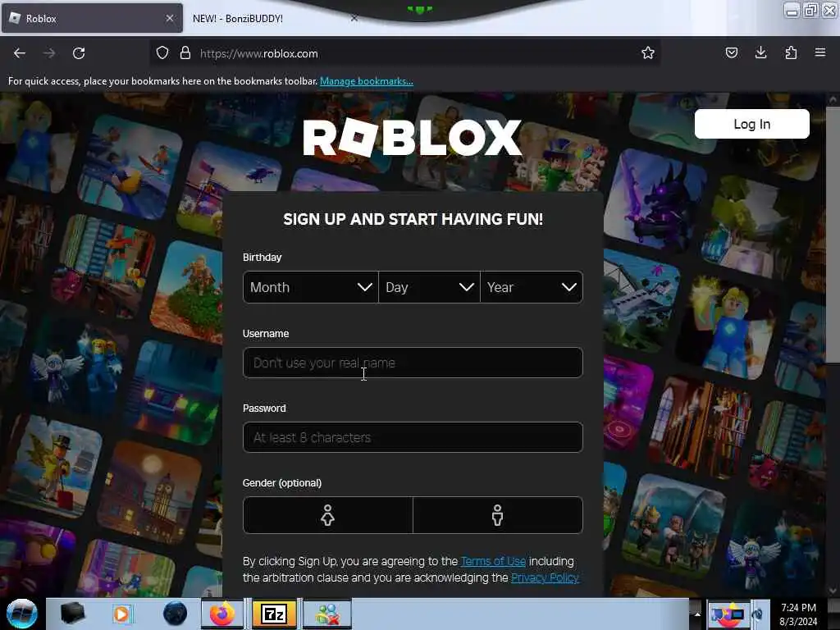
Task: Open the Manage bookmarks link
Action: coord(367,81)
